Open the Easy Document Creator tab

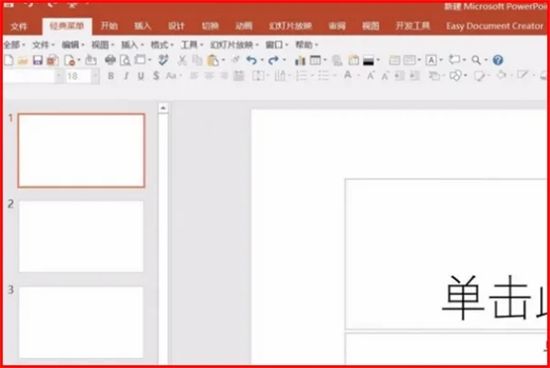494,26
